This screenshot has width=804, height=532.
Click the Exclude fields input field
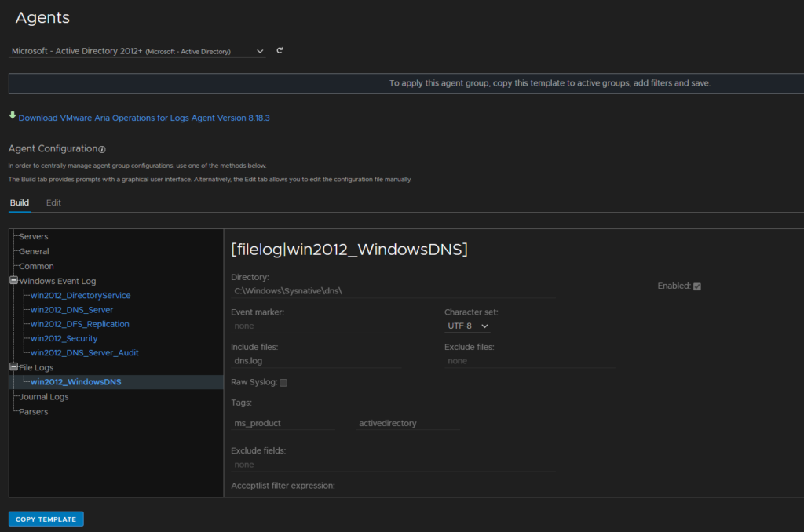[393, 465]
